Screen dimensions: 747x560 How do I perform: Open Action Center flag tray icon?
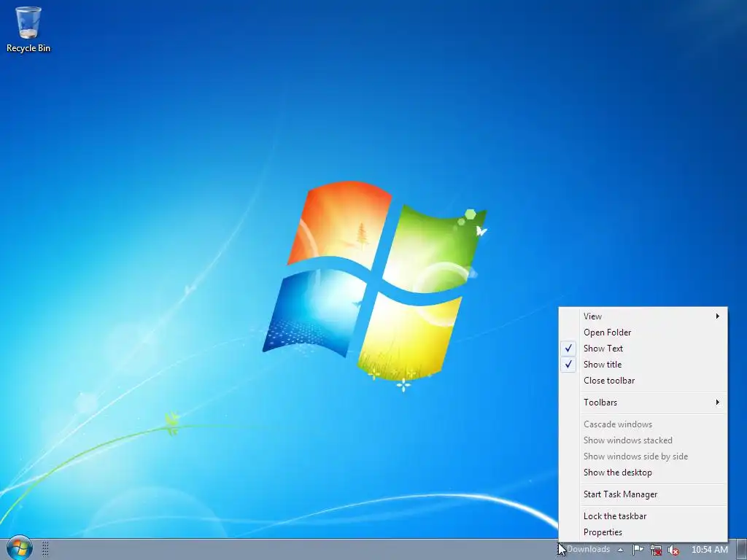tap(638, 550)
